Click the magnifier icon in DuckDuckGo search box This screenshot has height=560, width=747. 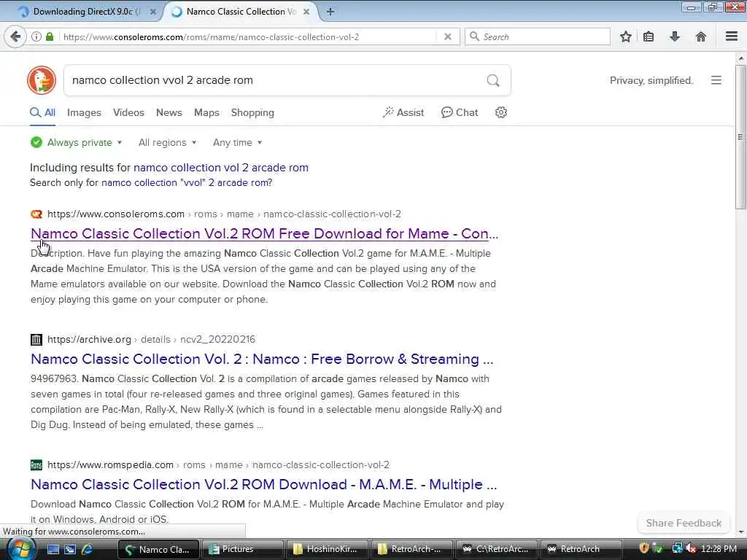click(x=493, y=80)
